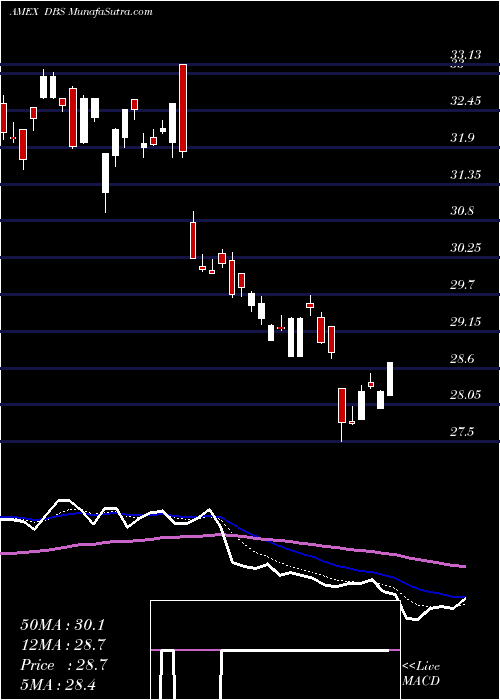Select the 29.7 price axis label
500x700 pixels.
click(x=462, y=284)
